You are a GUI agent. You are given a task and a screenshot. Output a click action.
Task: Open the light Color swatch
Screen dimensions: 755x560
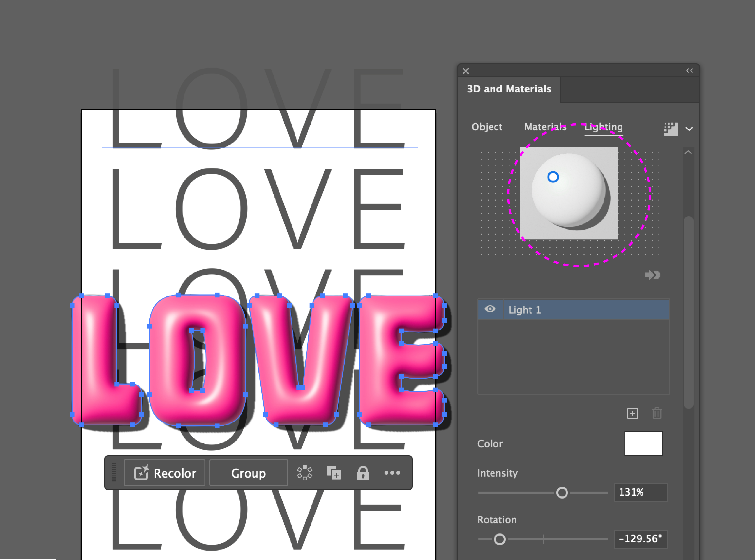pyautogui.click(x=644, y=443)
